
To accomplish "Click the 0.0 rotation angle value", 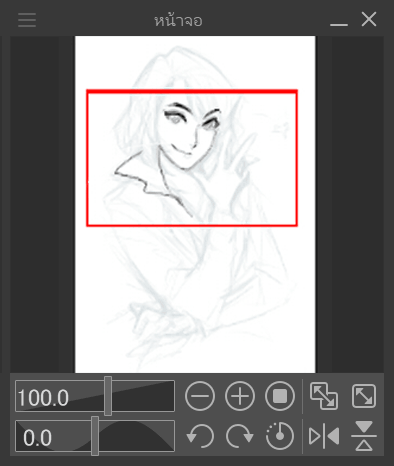I will (37, 438).
